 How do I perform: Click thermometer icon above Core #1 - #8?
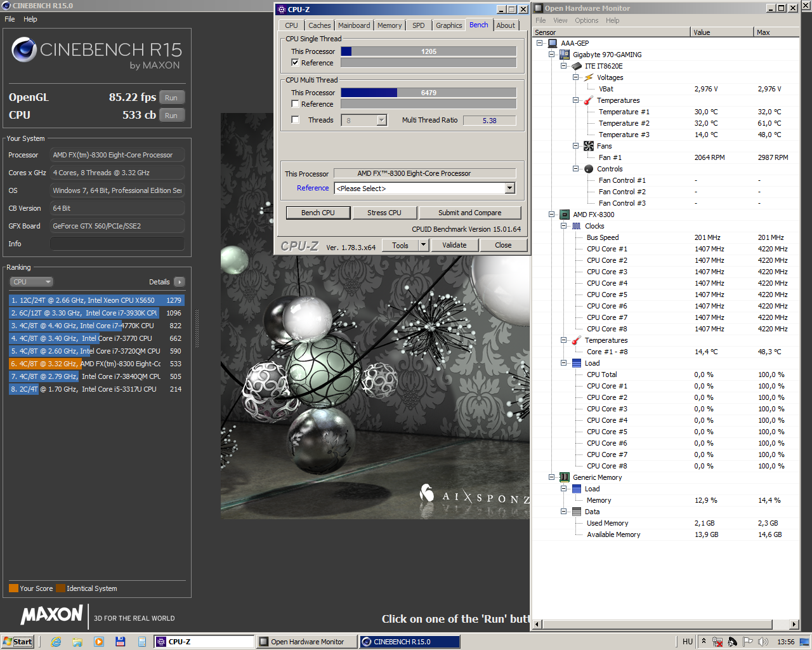click(577, 340)
